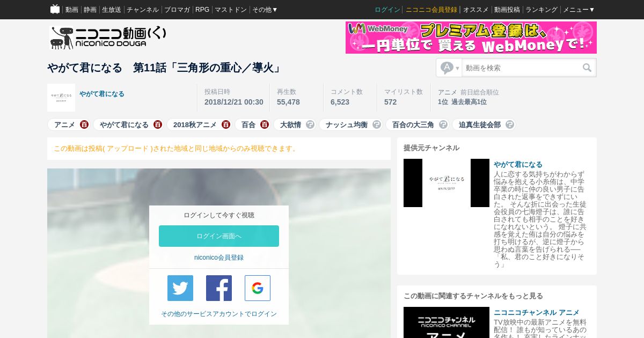Click the region restriction notice text
The image size is (644, 338).
175,149
